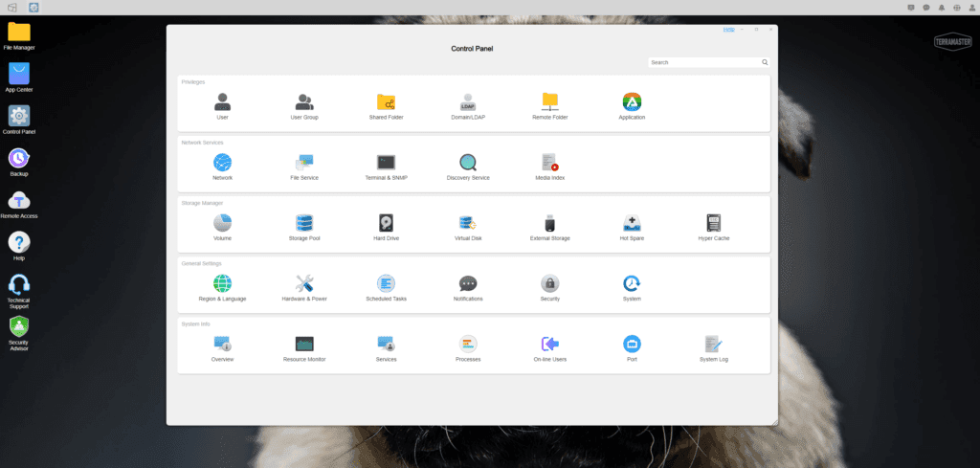Image resolution: width=980 pixels, height=468 pixels.
Task: Open the System Log
Action: [713, 344]
